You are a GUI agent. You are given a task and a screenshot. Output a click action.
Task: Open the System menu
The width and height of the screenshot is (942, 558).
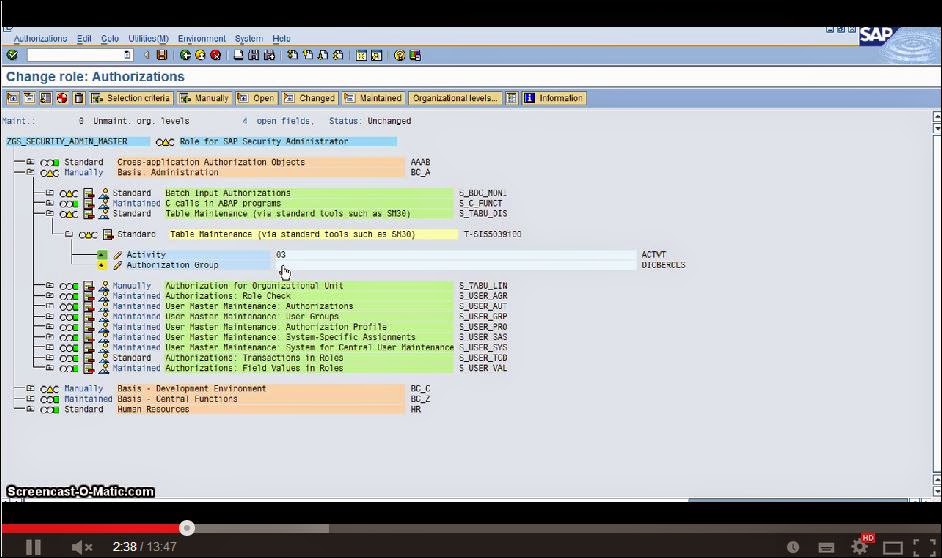(x=249, y=38)
